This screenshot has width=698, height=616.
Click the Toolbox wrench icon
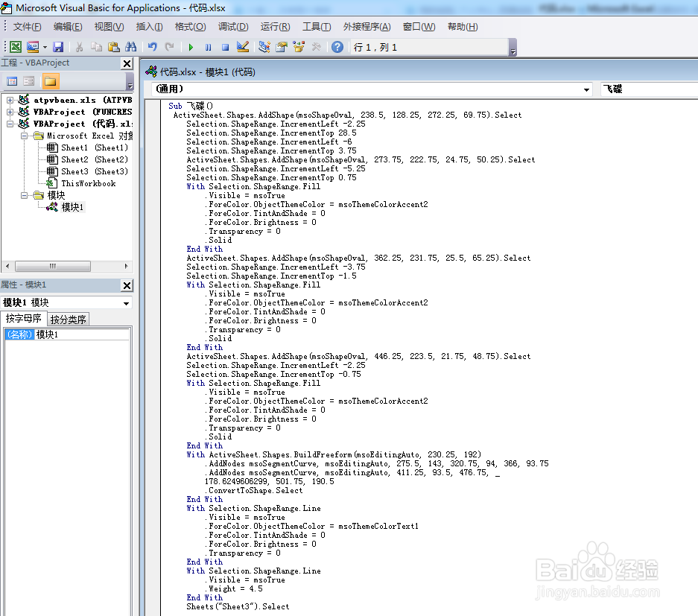click(x=316, y=47)
